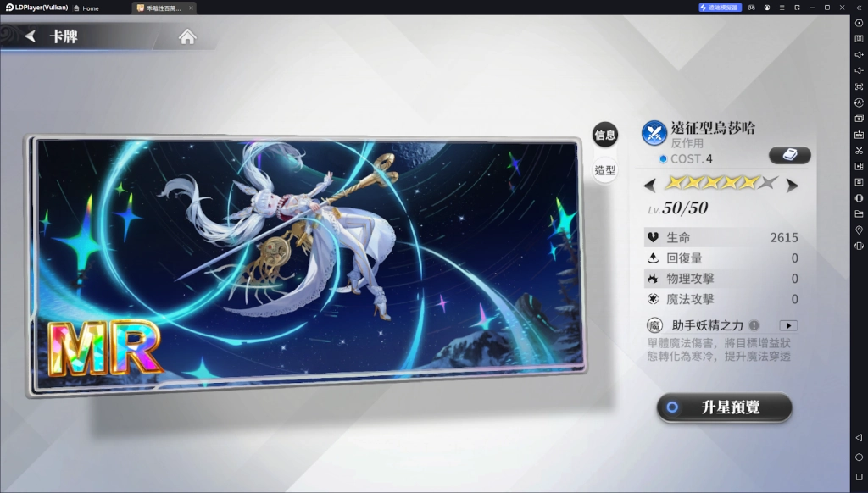Screen dimensions: 868x493
Task: Click volume down icon in emulator sidebar
Action: 859,70
